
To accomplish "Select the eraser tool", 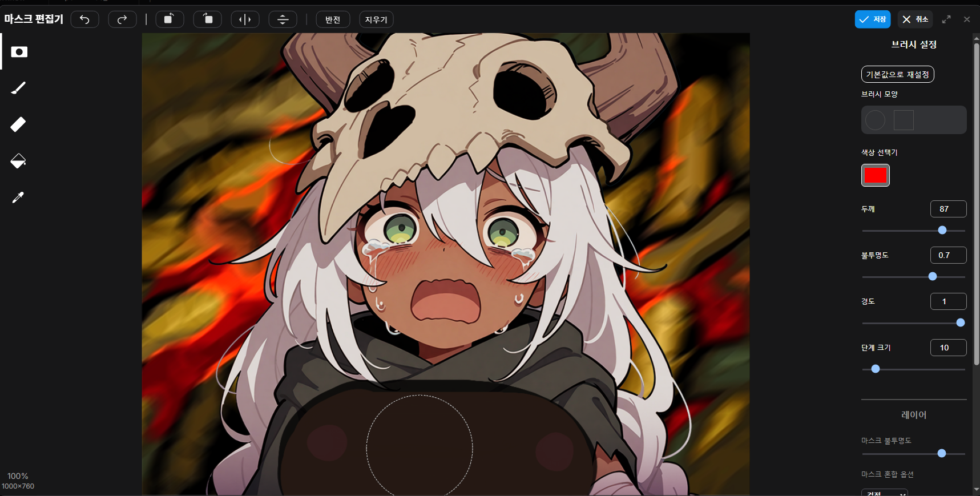I will tap(18, 124).
